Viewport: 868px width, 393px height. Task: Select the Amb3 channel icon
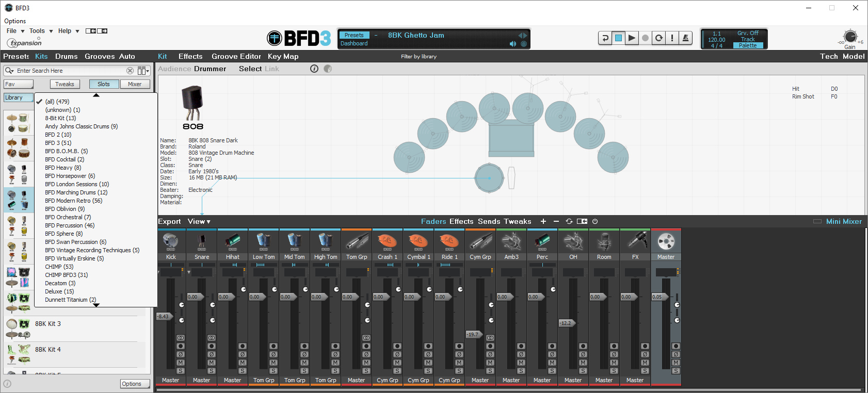[511, 241]
